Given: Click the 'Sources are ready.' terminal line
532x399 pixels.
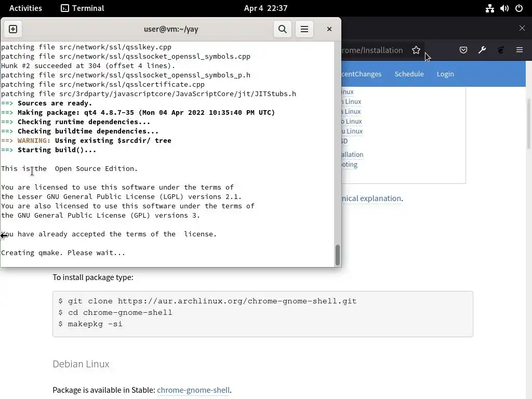Looking at the screenshot, I should pyautogui.click(x=46, y=103).
